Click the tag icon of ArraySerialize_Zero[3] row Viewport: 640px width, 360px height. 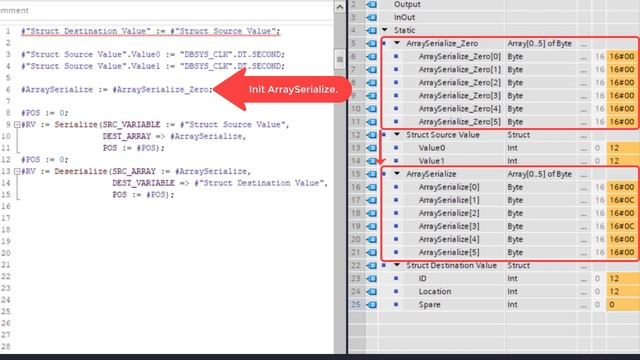click(x=371, y=96)
